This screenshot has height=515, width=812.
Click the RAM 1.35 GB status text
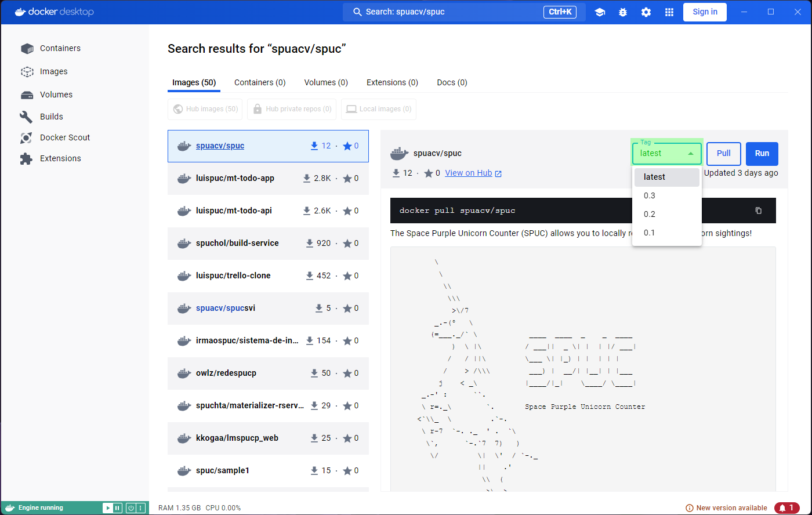(179, 508)
